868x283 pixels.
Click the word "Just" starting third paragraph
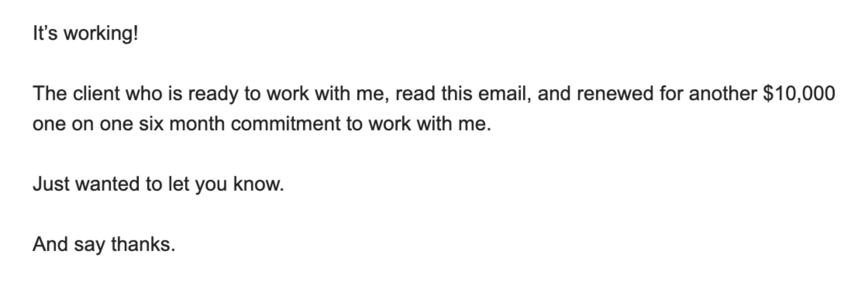(51, 184)
